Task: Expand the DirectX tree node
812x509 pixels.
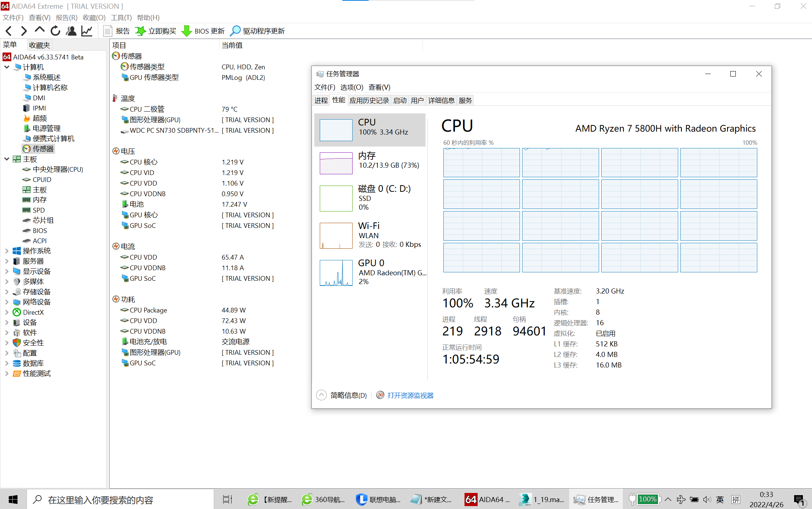Action: point(7,312)
